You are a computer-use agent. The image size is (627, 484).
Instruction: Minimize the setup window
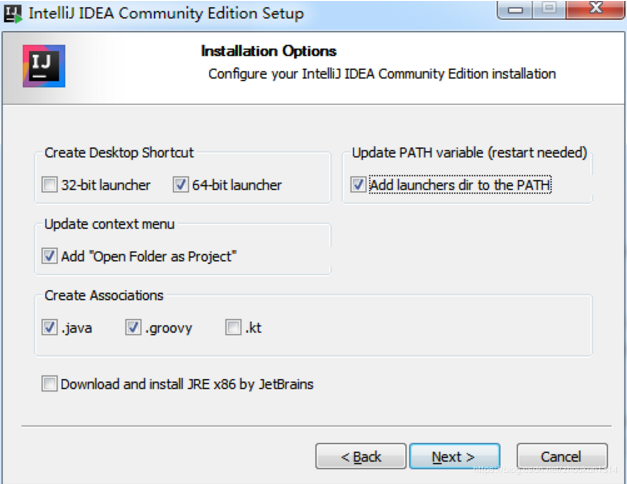[x=516, y=12]
